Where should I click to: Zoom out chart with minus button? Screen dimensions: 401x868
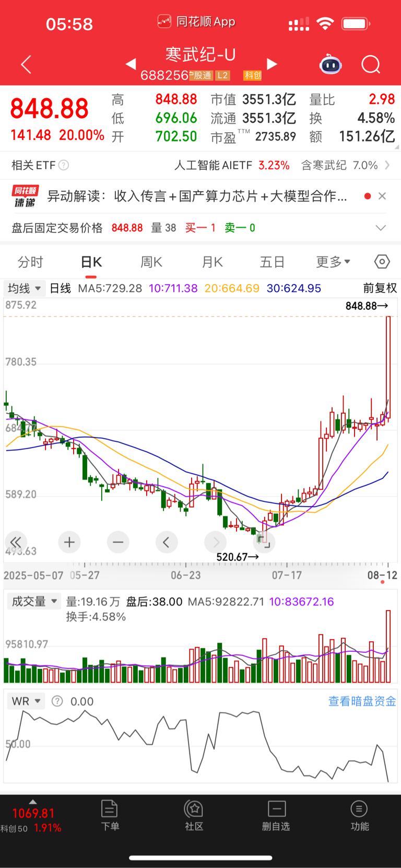tap(118, 542)
